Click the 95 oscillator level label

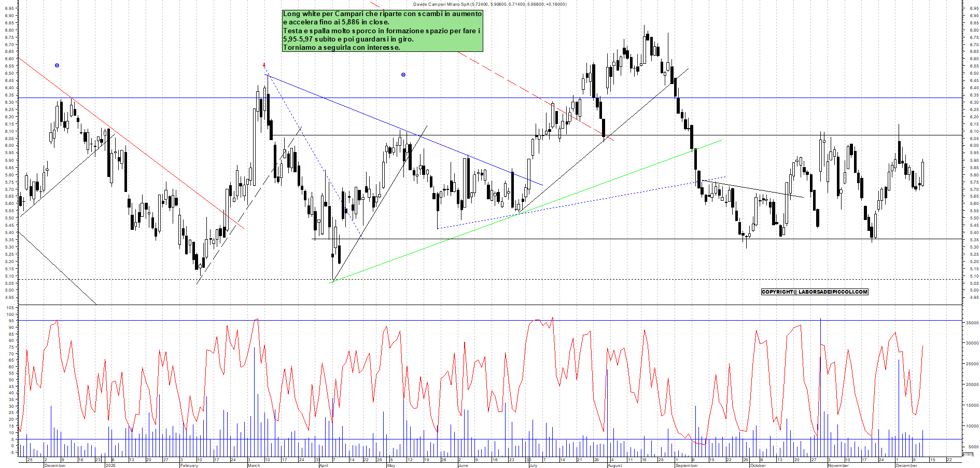pyautogui.click(x=10, y=321)
